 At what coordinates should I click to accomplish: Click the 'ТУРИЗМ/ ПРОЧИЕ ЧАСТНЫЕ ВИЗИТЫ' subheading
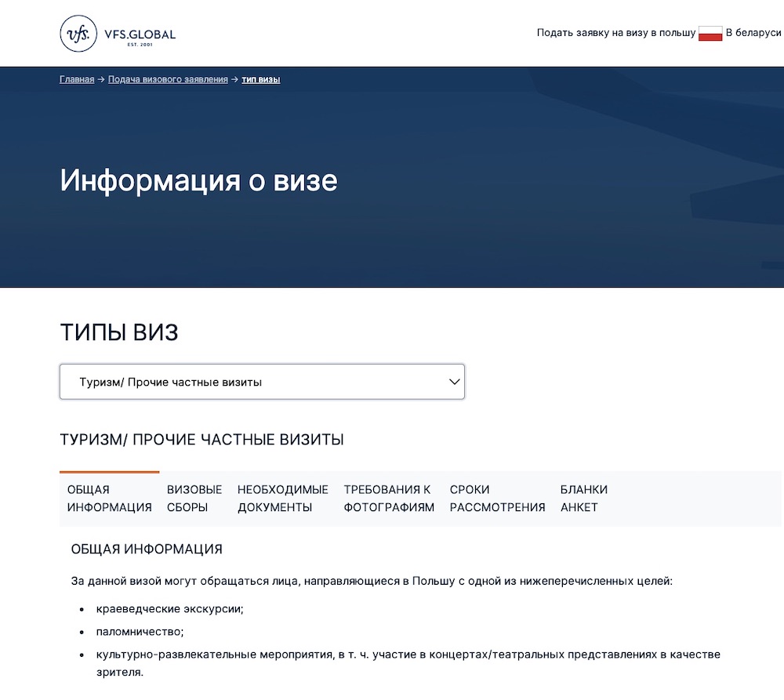tap(201, 440)
